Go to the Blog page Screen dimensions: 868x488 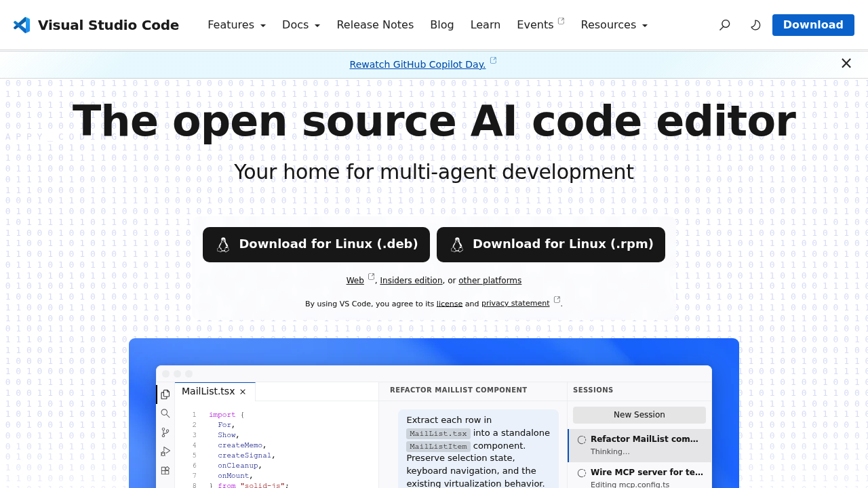[x=442, y=25]
